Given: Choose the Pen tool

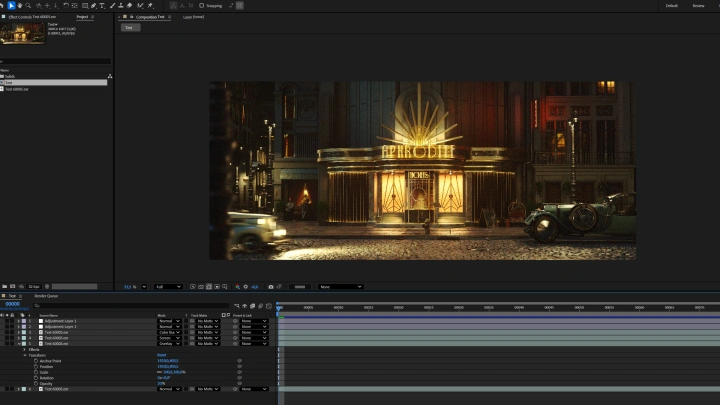Looking at the screenshot, I should [93, 5].
